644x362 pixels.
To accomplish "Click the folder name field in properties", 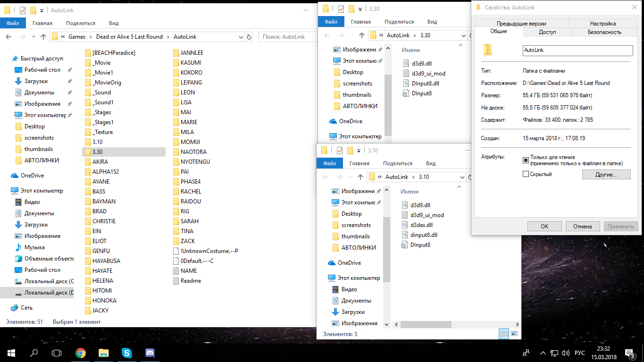I will coord(577,51).
